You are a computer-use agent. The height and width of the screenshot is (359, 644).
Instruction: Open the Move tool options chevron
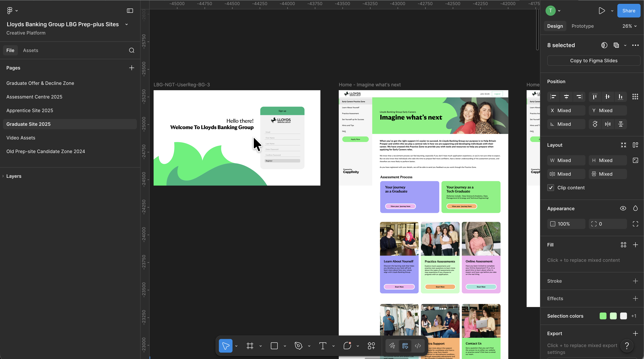coord(236,346)
